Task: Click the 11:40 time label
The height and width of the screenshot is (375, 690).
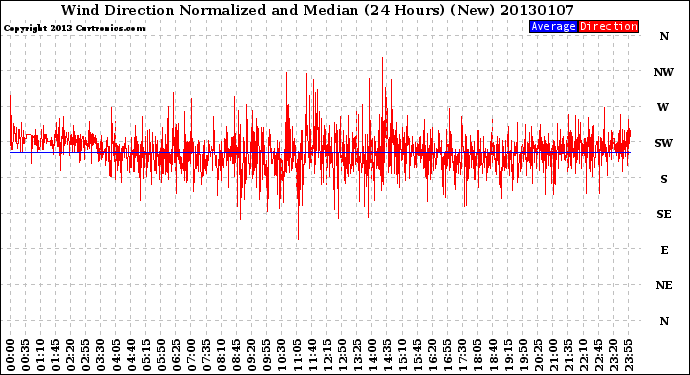Action: [312, 355]
